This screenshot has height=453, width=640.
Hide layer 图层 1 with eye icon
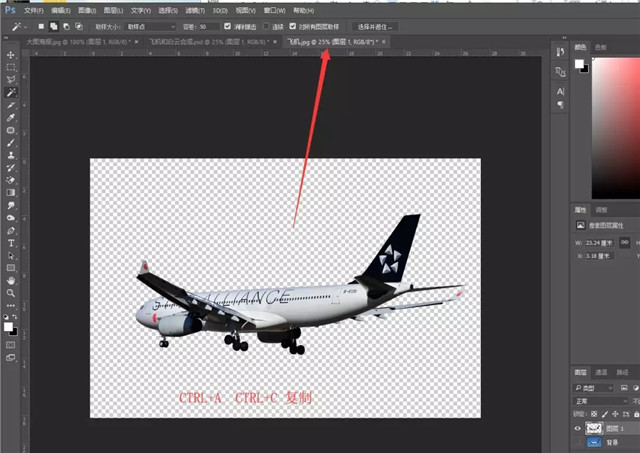coord(579,426)
